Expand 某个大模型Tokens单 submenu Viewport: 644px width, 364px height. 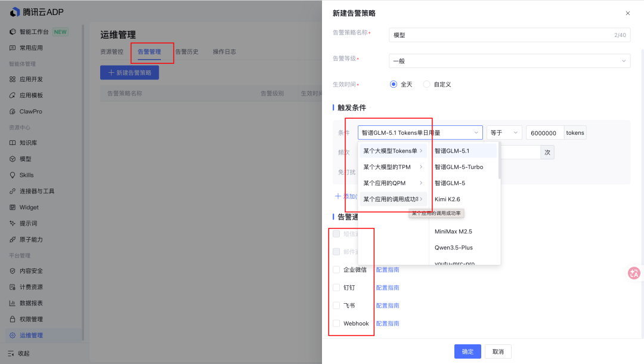(x=393, y=151)
